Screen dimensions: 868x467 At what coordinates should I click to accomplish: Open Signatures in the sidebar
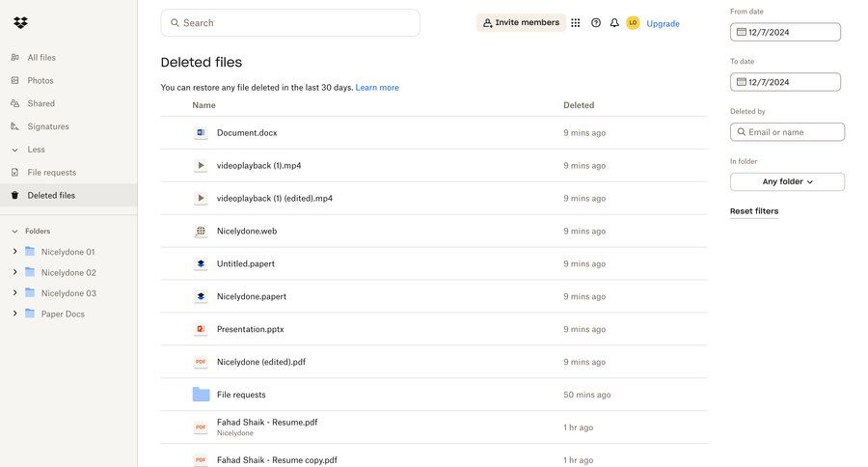48,126
